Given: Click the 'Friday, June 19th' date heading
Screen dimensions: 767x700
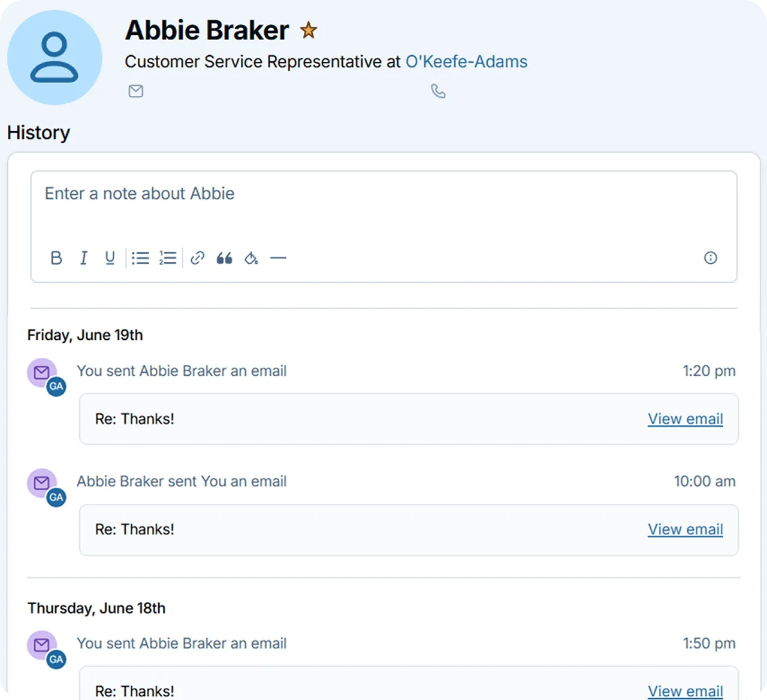Looking at the screenshot, I should point(85,335).
